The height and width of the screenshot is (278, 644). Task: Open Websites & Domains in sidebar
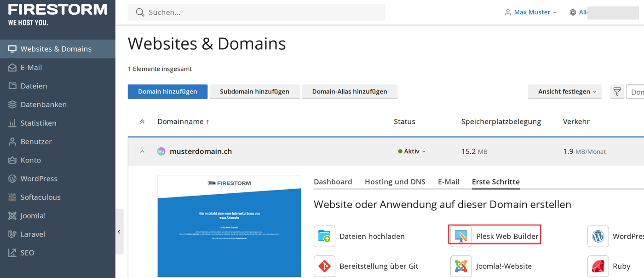tap(57, 49)
